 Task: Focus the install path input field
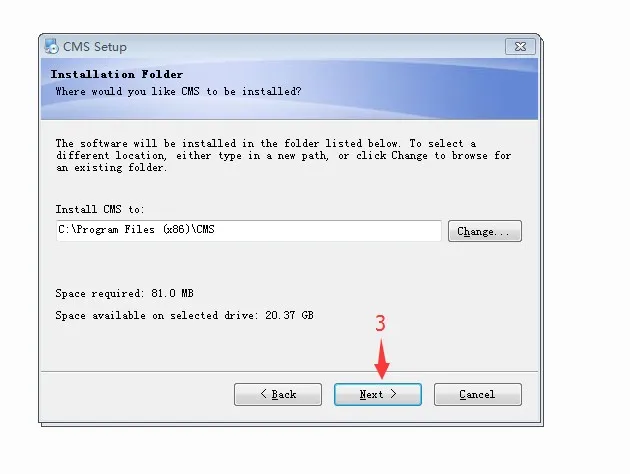click(x=249, y=231)
